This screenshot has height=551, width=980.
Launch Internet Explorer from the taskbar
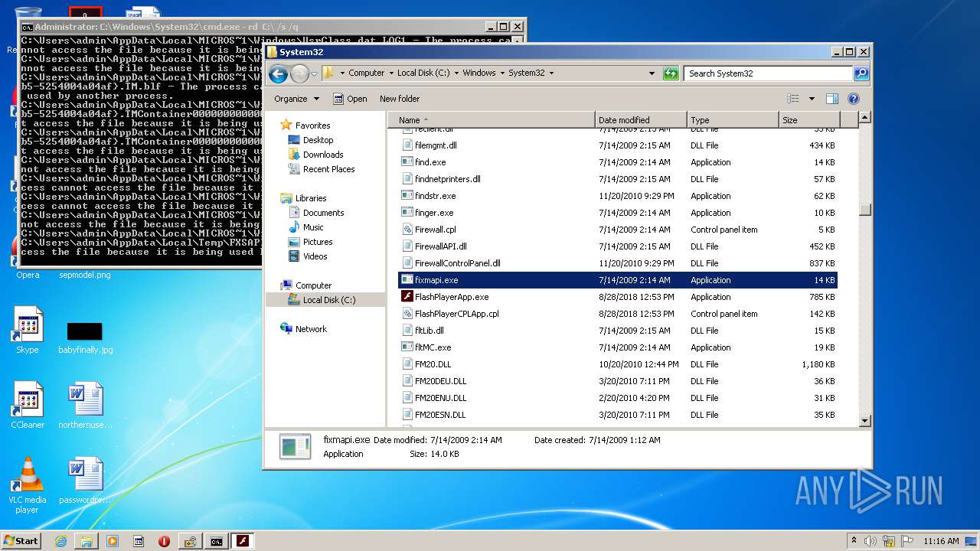[60, 541]
